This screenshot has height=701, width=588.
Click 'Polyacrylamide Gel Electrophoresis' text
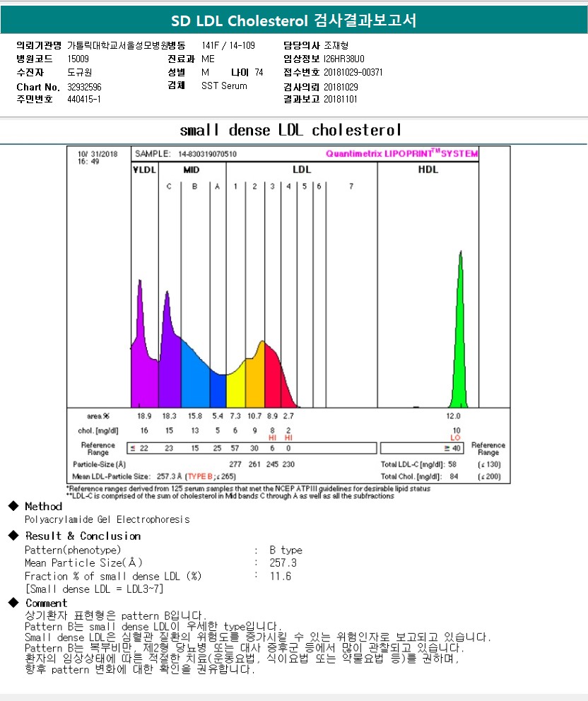[107, 519]
